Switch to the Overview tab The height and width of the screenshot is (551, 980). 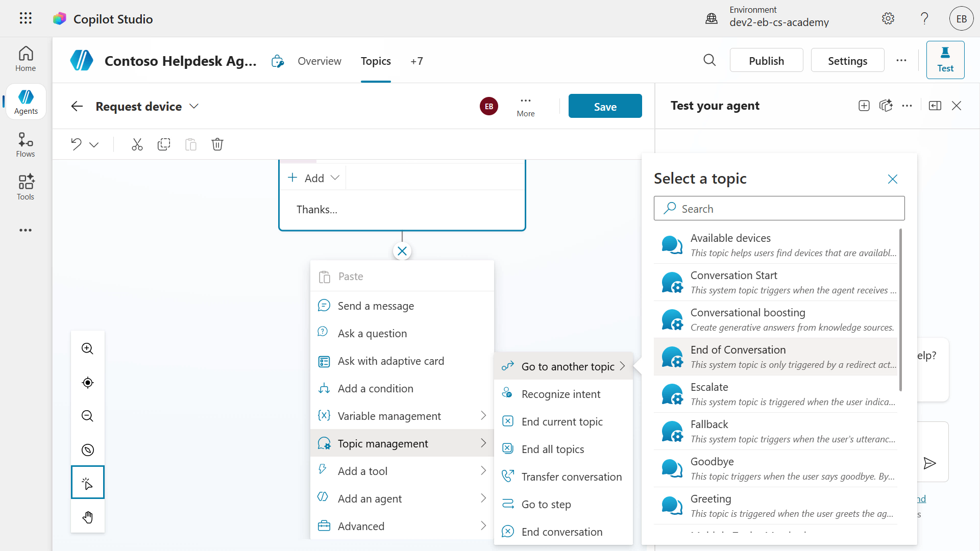pos(319,61)
